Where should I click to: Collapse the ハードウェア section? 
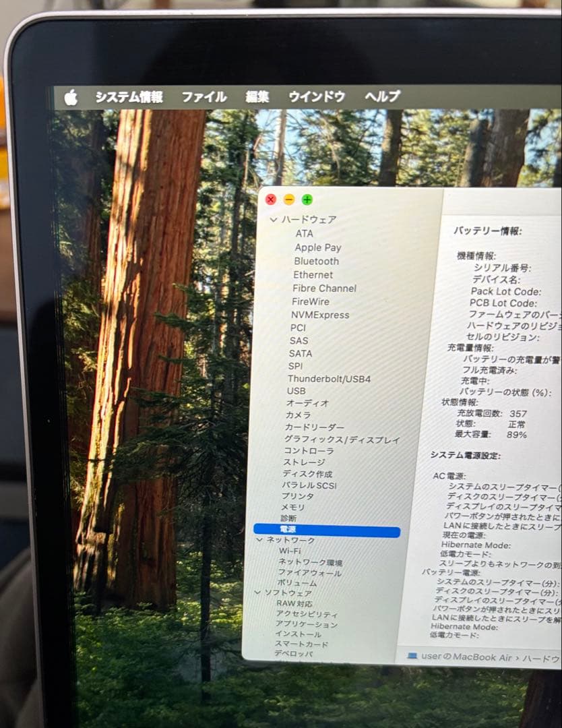pyautogui.click(x=274, y=220)
